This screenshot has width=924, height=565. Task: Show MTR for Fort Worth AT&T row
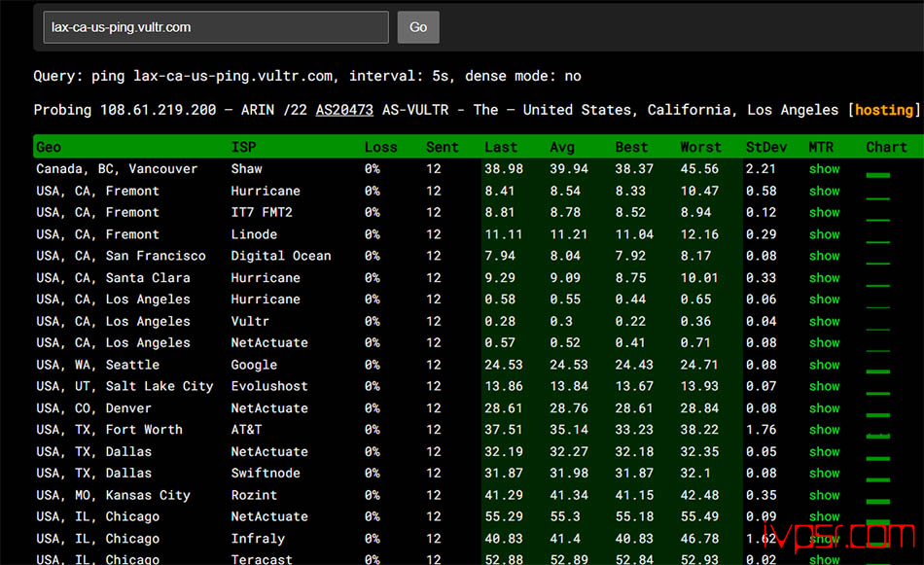pyautogui.click(x=824, y=430)
